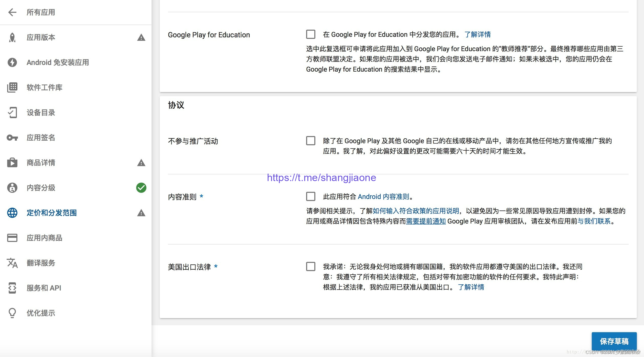Screen dimensions: 644x357
Task: Select 定价和分发范围 in sidebar
Action: click(51, 213)
